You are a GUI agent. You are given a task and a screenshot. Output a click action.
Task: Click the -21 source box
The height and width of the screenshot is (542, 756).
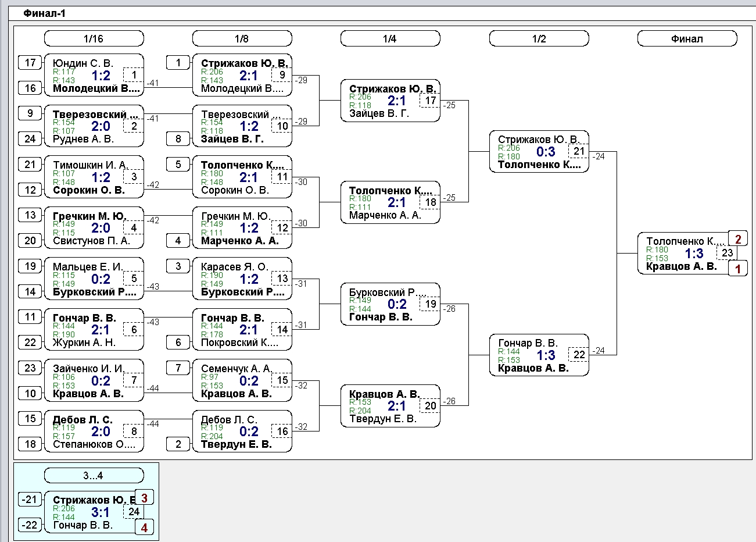[30, 500]
